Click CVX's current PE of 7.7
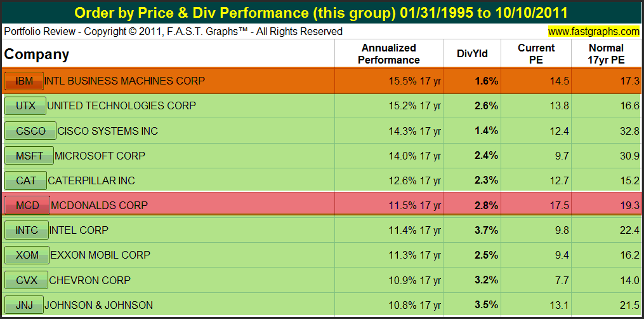644x319 pixels. pyautogui.click(x=562, y=280)
